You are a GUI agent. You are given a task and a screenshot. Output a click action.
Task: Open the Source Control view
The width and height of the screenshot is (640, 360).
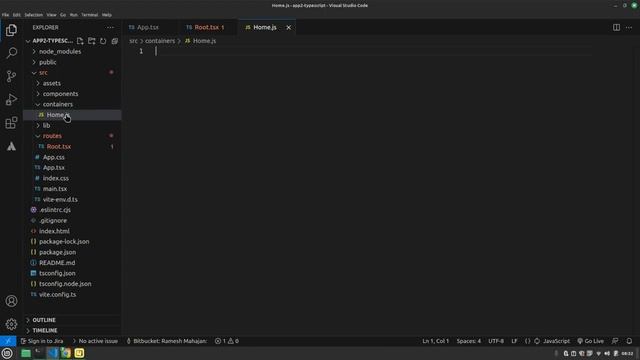[11, 76]
